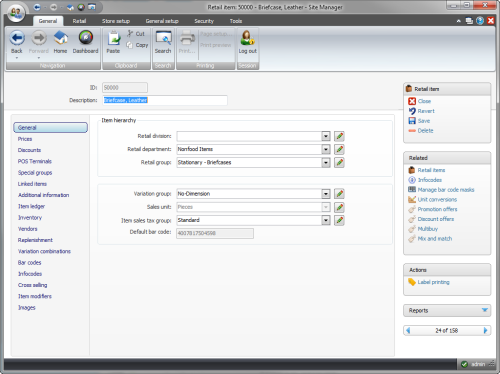Edit the Retail group entry

(x=339, y=163)
